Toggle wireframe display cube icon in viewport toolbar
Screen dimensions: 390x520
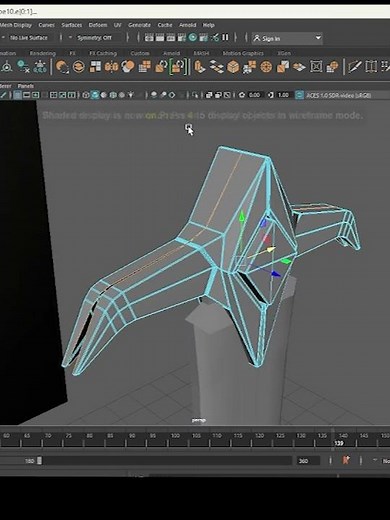[86, 95]
